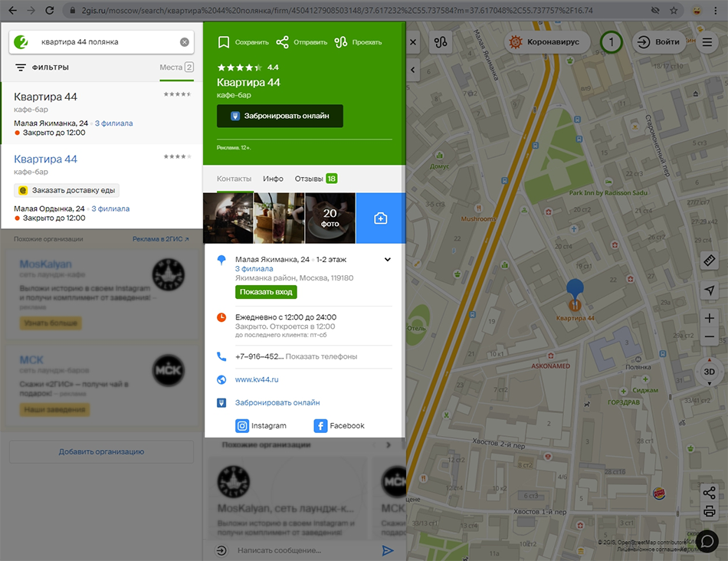
Task: Share place via Отправить icon
Action: (x=301, y=42)
